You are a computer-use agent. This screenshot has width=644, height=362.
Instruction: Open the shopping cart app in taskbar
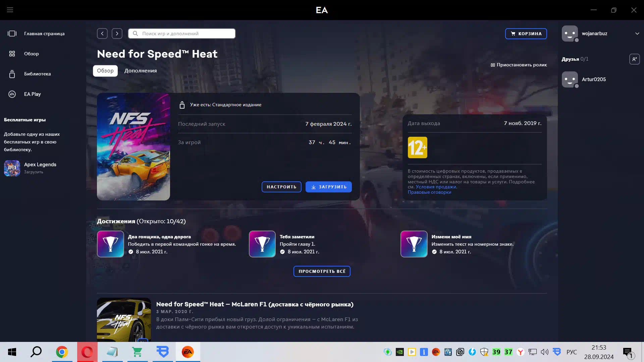(138, 352)
